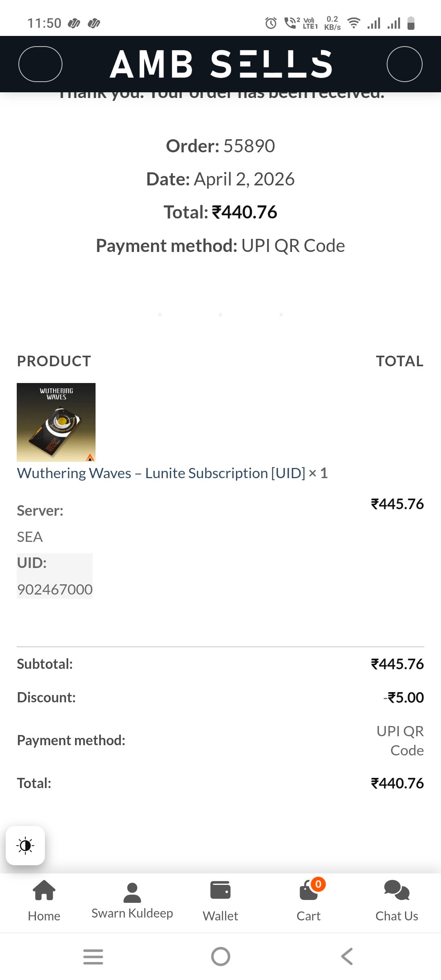Tap the right circular icon in the header
Image resolution: width=441 pixels, height=980 pixels.
tap(404, 64)
